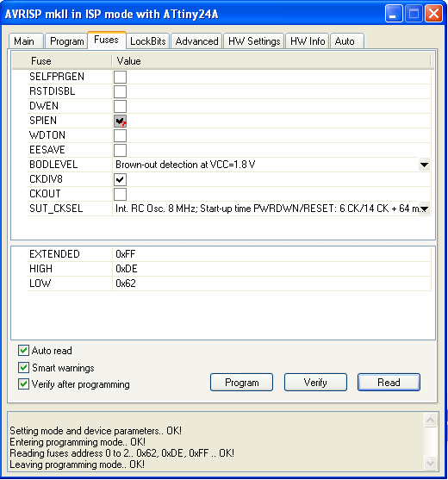
Task: Open the Program tab
Action: pos(66,41)
